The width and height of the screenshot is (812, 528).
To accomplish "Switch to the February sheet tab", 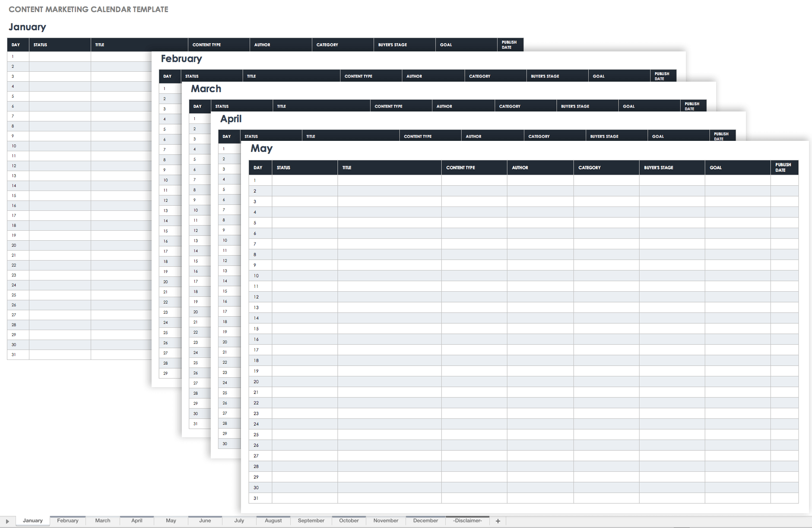I will coord(68,521).
